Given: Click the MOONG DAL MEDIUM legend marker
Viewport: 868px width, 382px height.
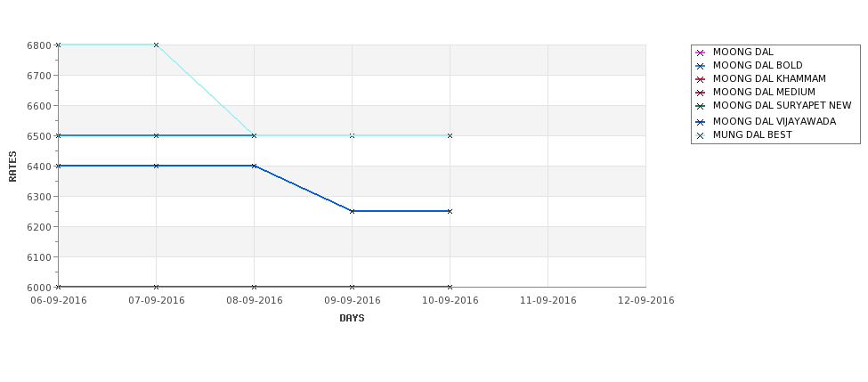Looking at the screenshot, I should 701,93.
